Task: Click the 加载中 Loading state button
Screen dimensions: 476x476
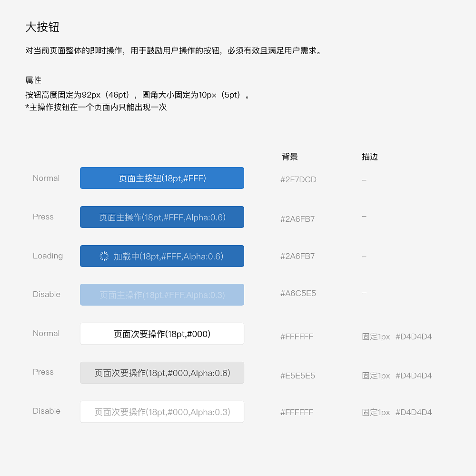Action: pyautogui.click(x=162, y=256)
